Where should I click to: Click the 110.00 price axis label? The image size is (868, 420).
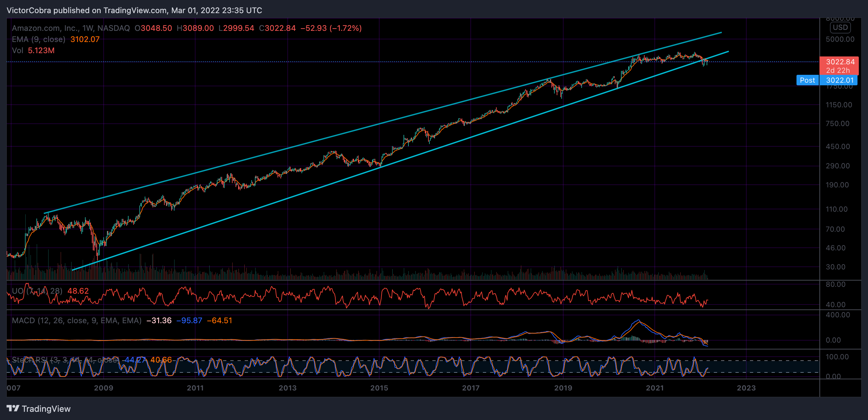(836, 209)
